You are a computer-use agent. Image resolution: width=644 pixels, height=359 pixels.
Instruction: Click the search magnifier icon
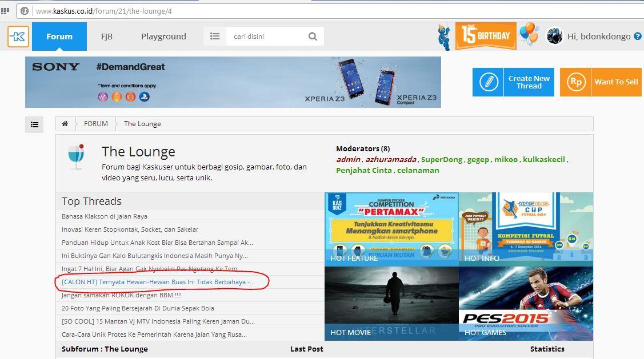tap(313, 37)
